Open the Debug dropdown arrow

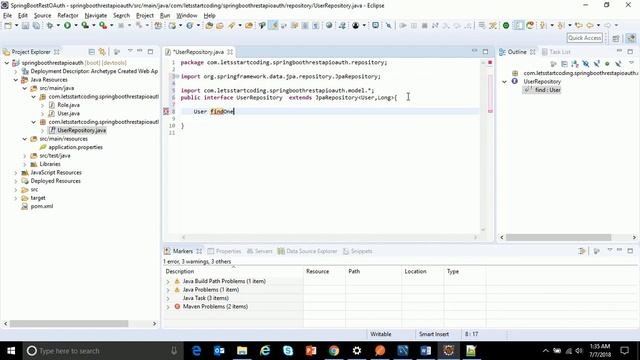tap(58, 25)
